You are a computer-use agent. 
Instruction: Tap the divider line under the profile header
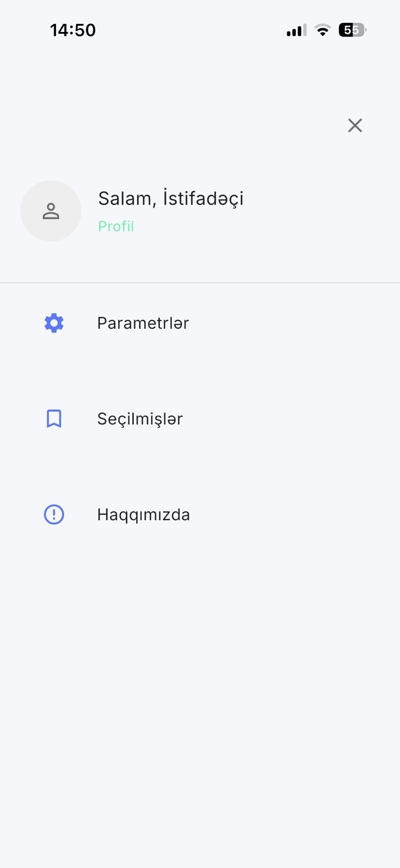[200, 283]
